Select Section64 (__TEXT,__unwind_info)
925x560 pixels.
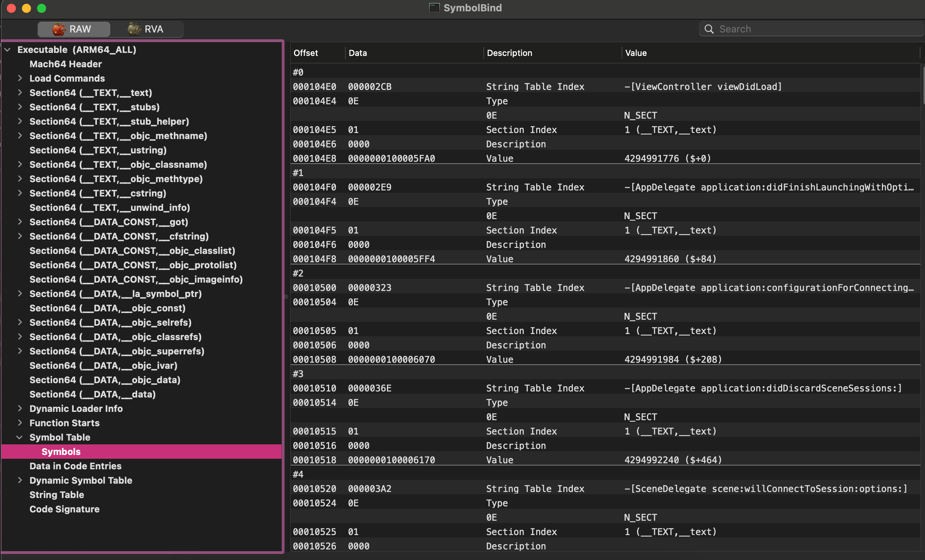click(x=110, y=207)
